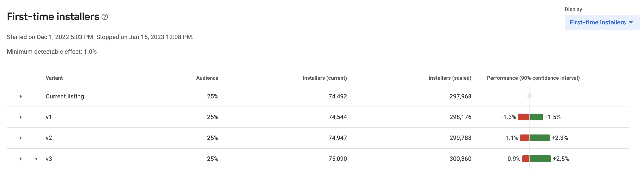Click the green bar in v3 performance
Viewport: 644px width, 186px height.
(540, 159)
